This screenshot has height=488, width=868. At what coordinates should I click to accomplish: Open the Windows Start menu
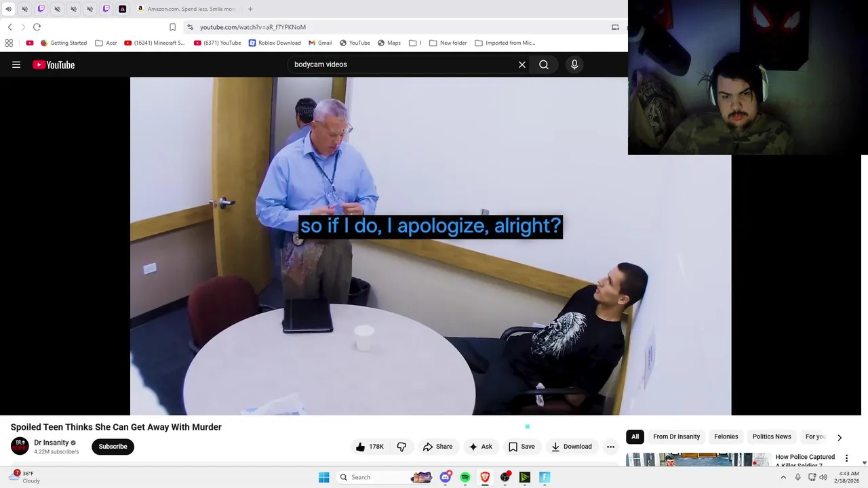(x=324, y=477)
